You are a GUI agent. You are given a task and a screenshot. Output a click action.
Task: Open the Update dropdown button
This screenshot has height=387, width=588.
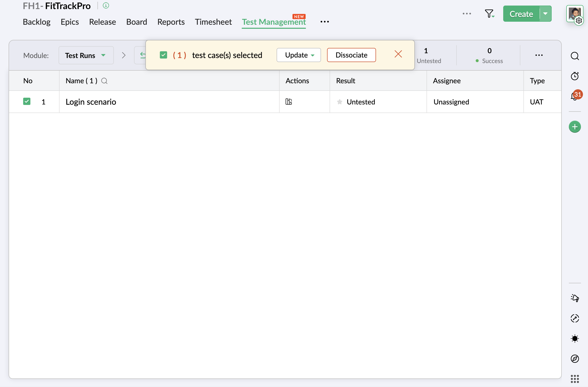(299, 55)
